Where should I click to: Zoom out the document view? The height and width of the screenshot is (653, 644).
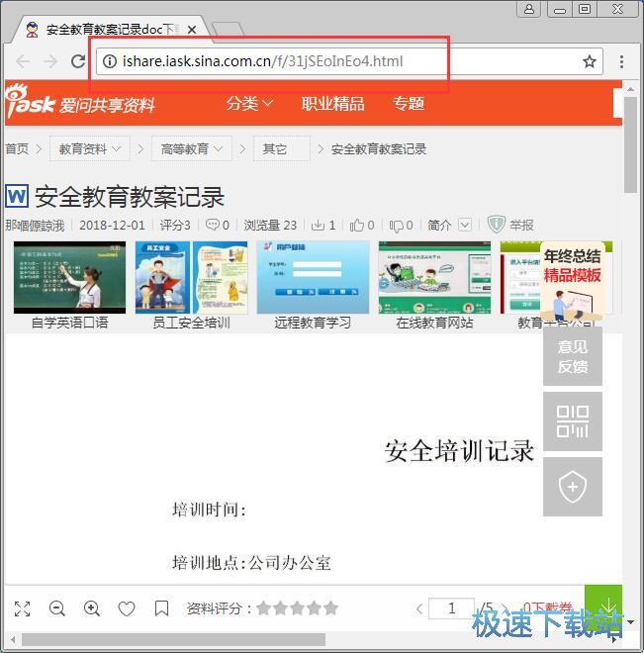click(57, 608)
